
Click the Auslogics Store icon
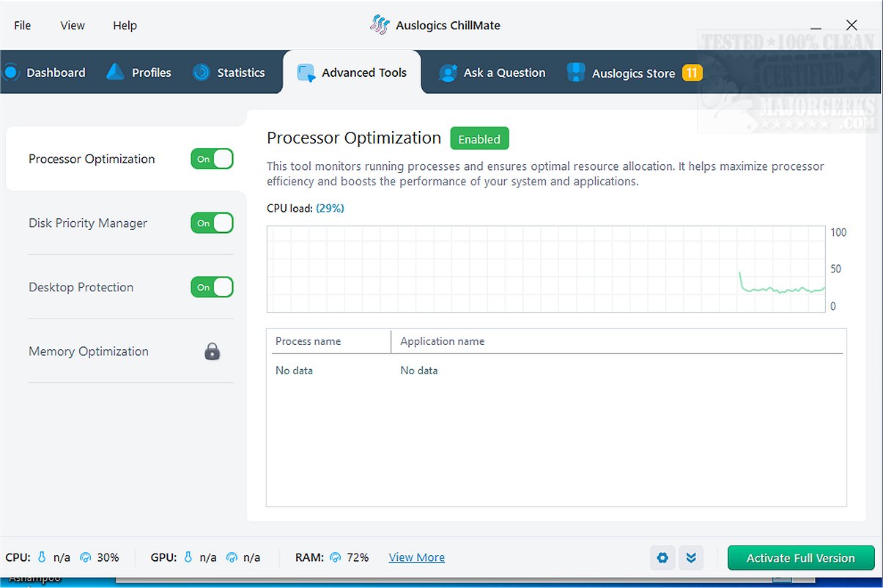coord(576,72)
